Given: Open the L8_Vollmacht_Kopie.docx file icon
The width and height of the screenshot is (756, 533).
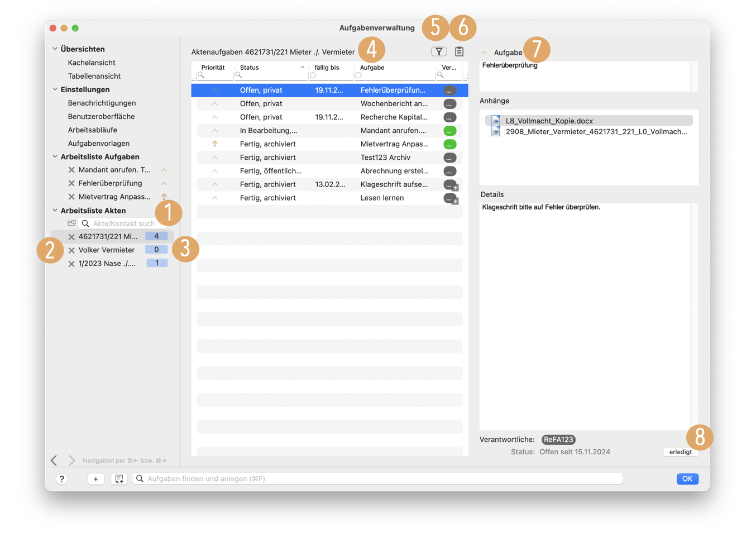Looking at the screenshot, I should [x=496, y=120].
